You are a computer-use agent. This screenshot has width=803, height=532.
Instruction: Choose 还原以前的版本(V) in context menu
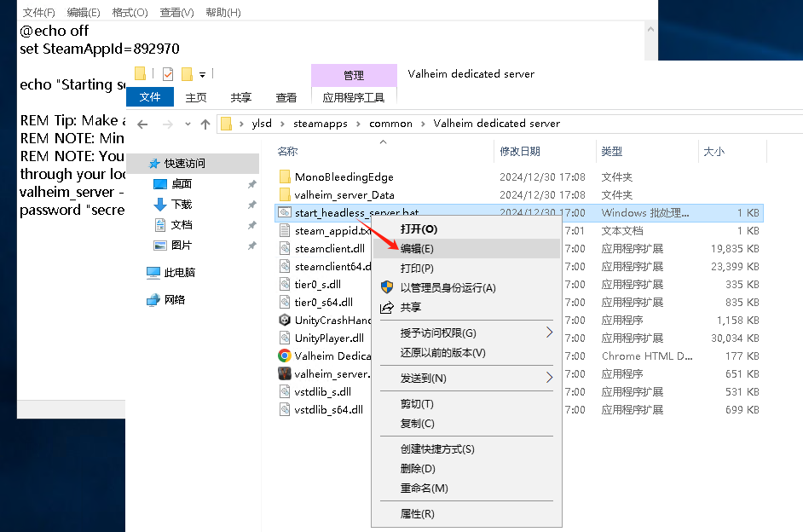[466, 352]
